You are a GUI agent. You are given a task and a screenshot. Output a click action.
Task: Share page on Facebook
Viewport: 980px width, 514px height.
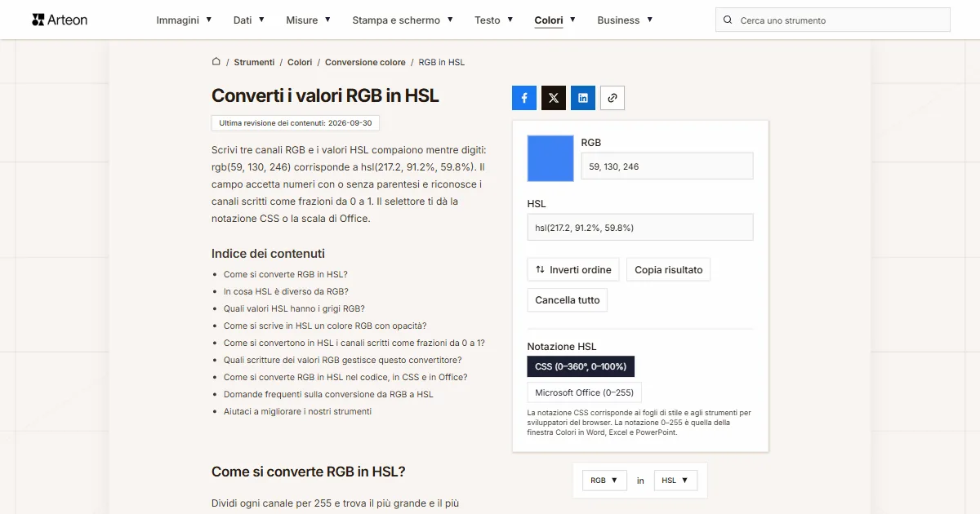pos(524,98)
